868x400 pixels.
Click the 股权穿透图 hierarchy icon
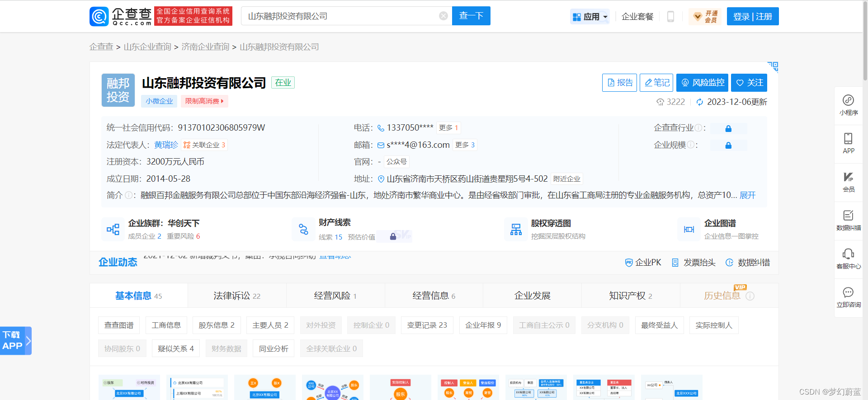click(x=516, y=229)
